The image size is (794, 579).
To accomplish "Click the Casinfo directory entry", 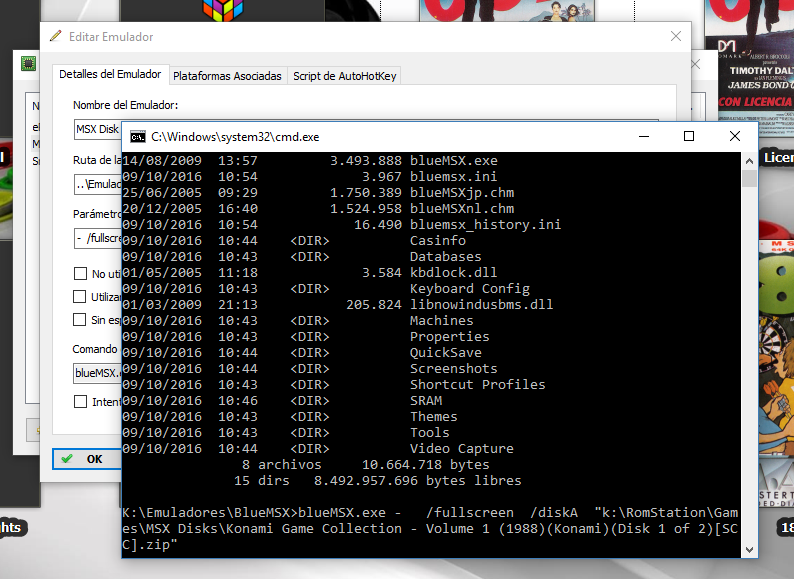I will 438,241.
